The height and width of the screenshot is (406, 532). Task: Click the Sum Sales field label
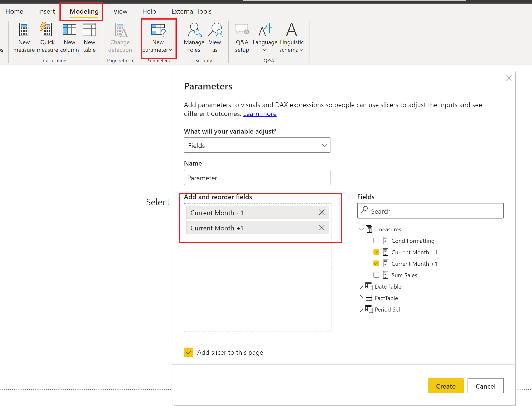click(404, 275)
